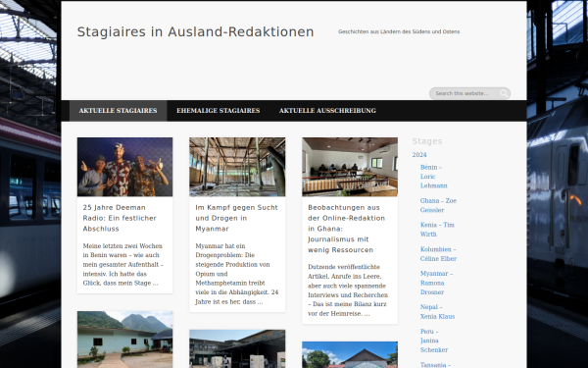The image size is (588, 368).
Task: Open 'Peru – Janina Schenker' link
Action: tap(434, 341)
